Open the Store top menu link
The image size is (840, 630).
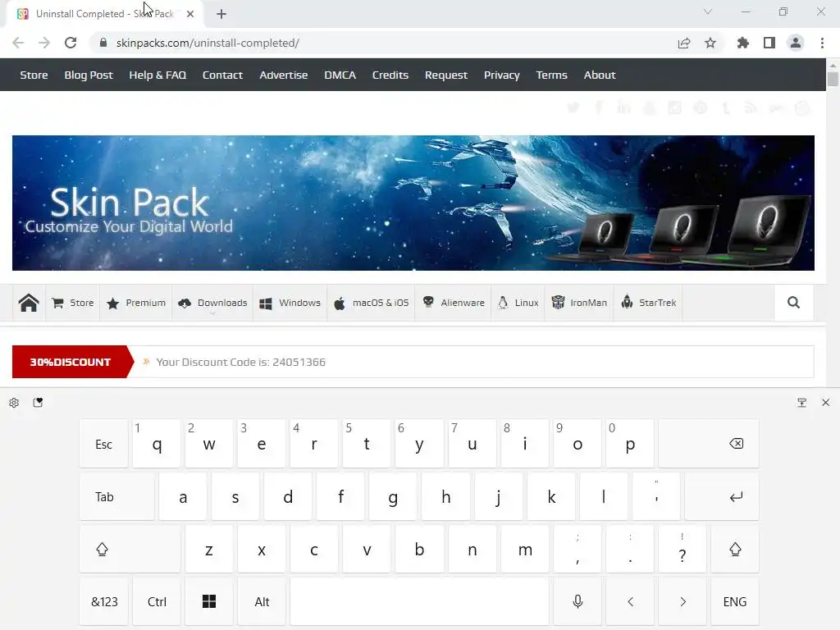click(34, 75)
